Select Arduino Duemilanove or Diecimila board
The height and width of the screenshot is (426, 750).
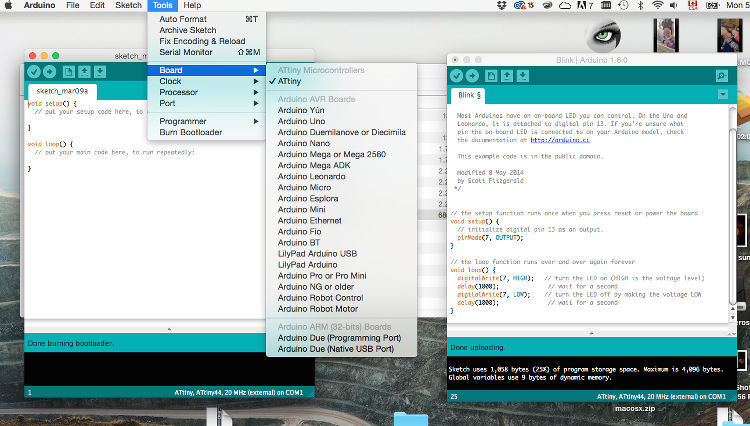click(342, 132)
